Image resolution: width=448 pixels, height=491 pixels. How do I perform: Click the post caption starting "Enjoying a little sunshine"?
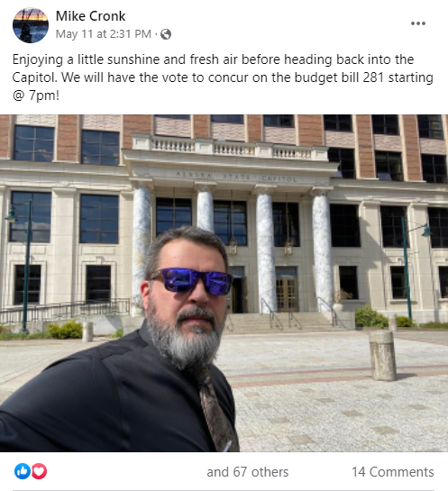tap(223, 77)
